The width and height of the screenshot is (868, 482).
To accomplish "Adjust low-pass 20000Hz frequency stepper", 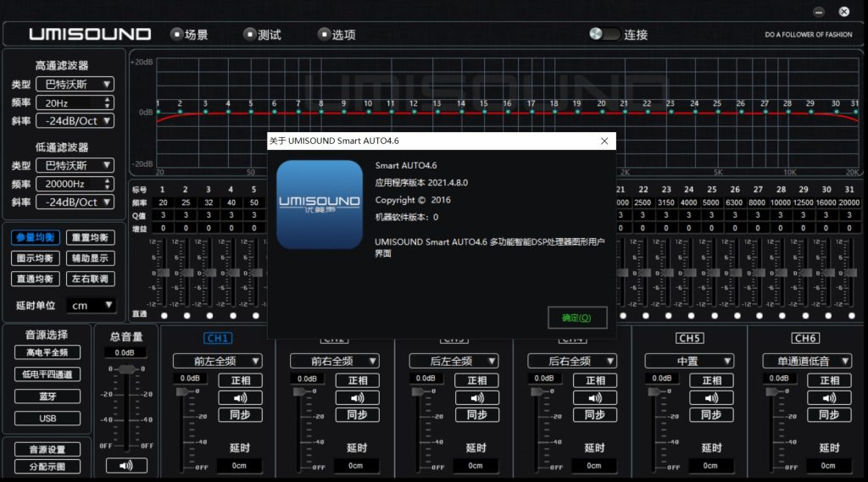I will pyautogui.click(x=107, y=184).
